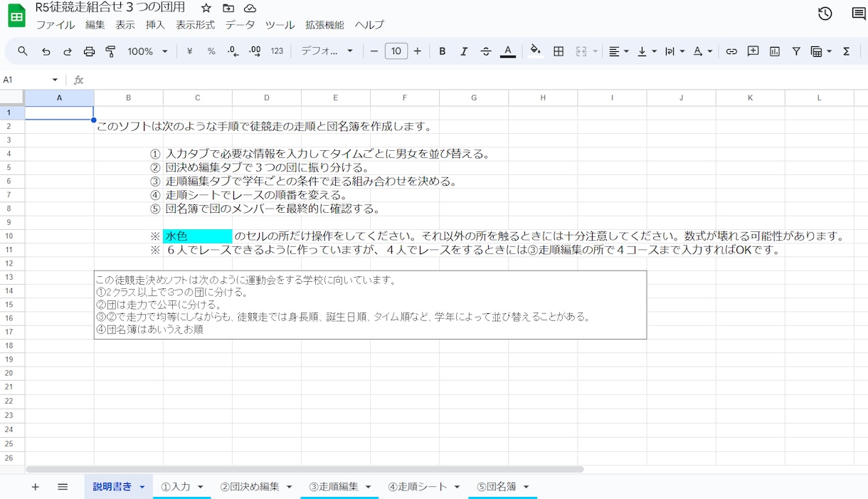Open the 表示 menu
This screenshot has height=499, width=868.
pyautogui.click(x=125, y=25)
